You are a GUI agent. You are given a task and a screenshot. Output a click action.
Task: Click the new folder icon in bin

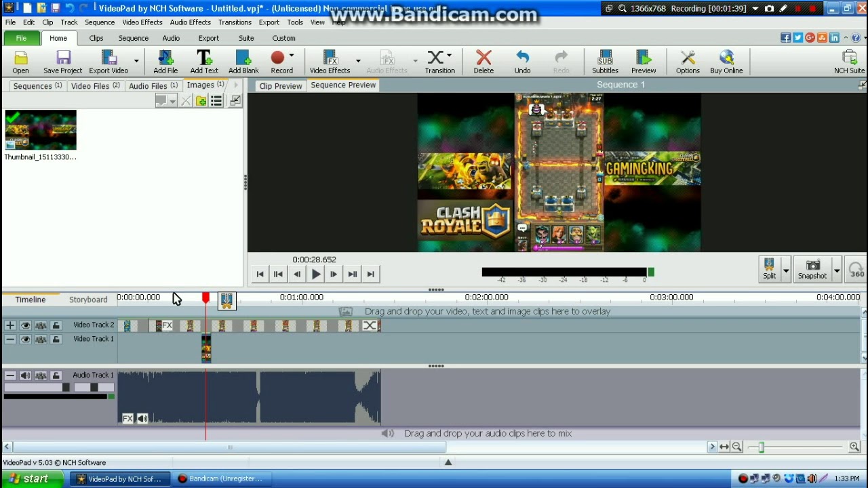(201, 101)
